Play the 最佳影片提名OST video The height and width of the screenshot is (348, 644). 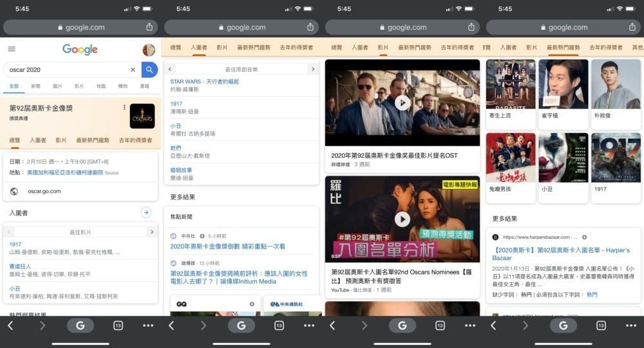[402, 102]
